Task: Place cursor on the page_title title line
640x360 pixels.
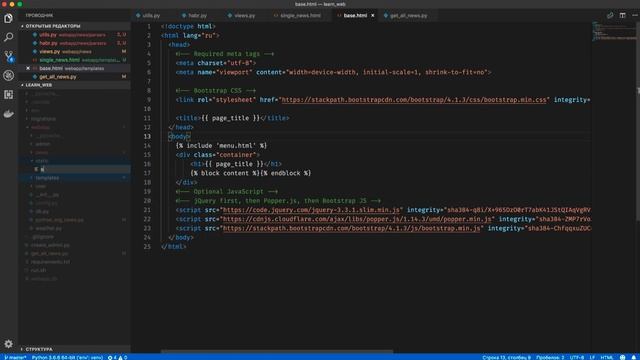Action: pos(233,118)
